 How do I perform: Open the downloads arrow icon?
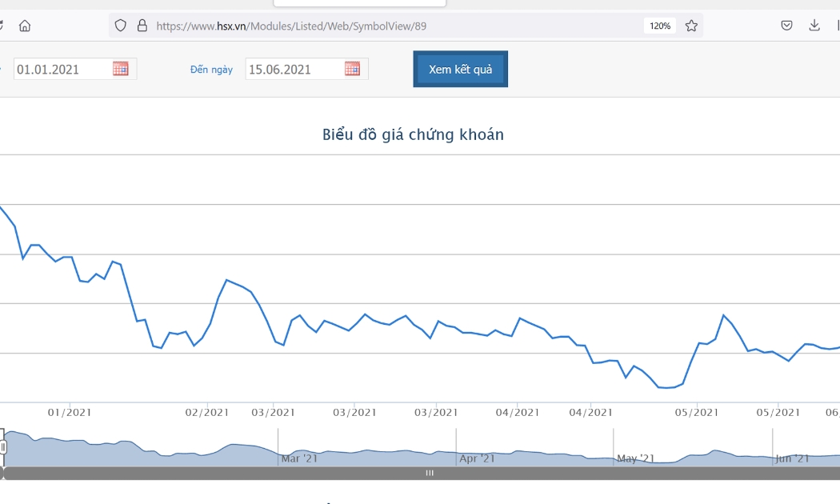(814, 25)
